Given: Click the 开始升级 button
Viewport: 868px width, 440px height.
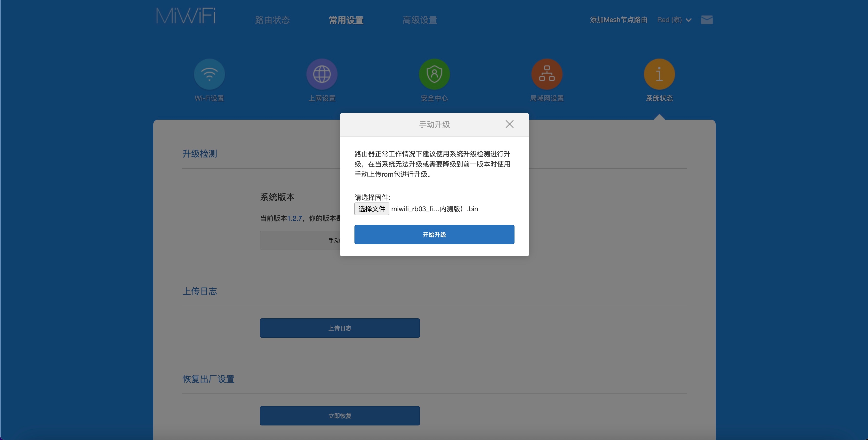Looking at the screenshot, I should click(x=434, y=235).
